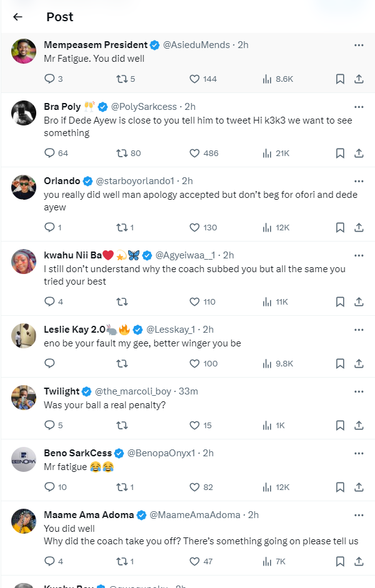The width and height of the screenshot is (375, 588).
Task: Click the back arrow next to Post
Action: (17, 17)
